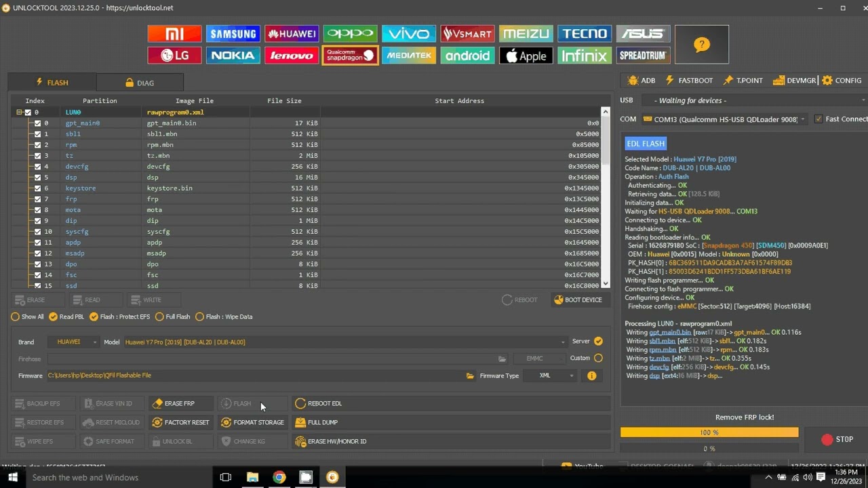Select the Qualcomm Snapdragon tile
The width and height of the screenshot is (868, 488).
[x=350, y=56]
